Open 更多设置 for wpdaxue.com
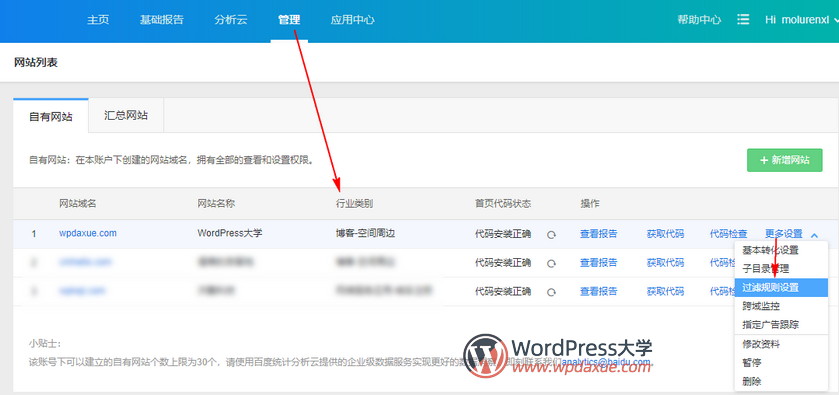 pyautogui.click(x=783, y=234)
